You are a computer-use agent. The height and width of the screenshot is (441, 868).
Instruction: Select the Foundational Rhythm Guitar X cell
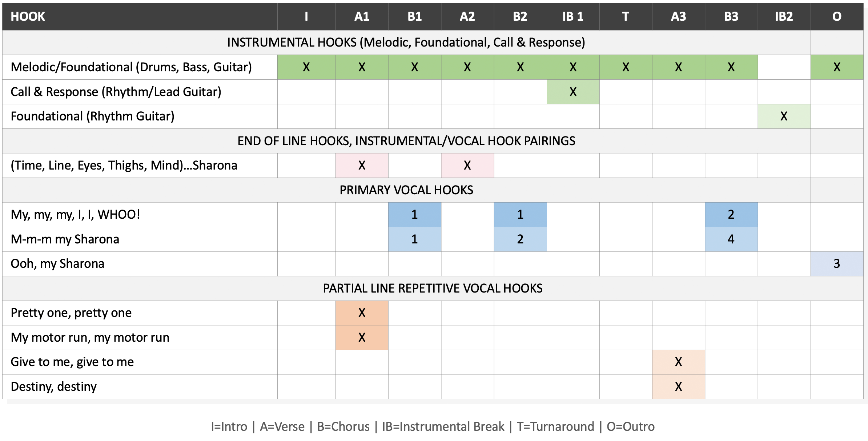784,116
